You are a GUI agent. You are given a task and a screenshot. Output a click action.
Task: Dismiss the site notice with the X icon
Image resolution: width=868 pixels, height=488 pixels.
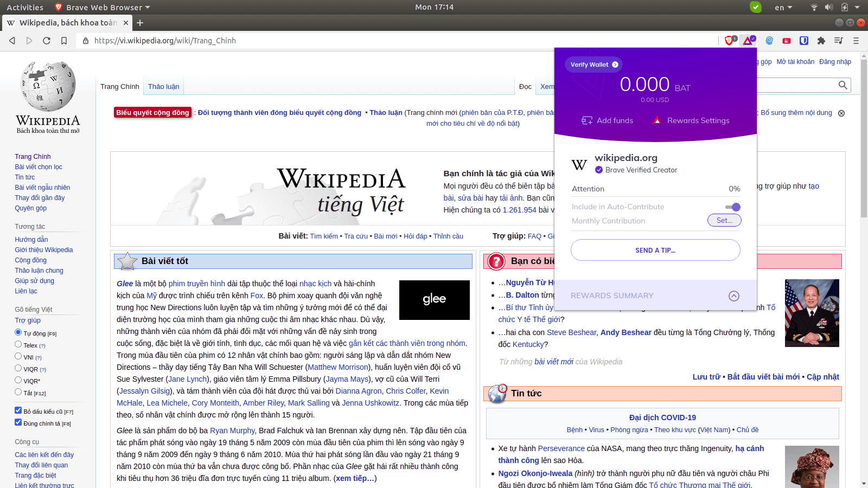[x=841, y=113]
